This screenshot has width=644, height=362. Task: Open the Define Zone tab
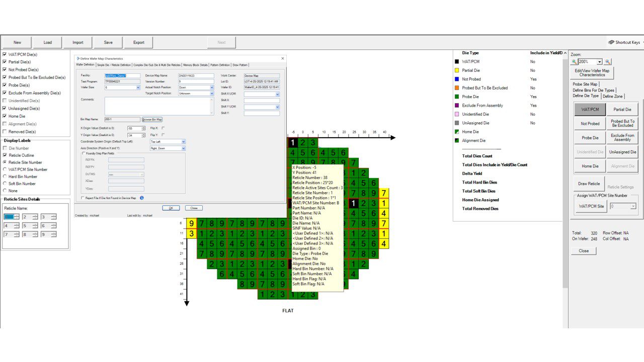pyautogui.click(x=613, y=96)
